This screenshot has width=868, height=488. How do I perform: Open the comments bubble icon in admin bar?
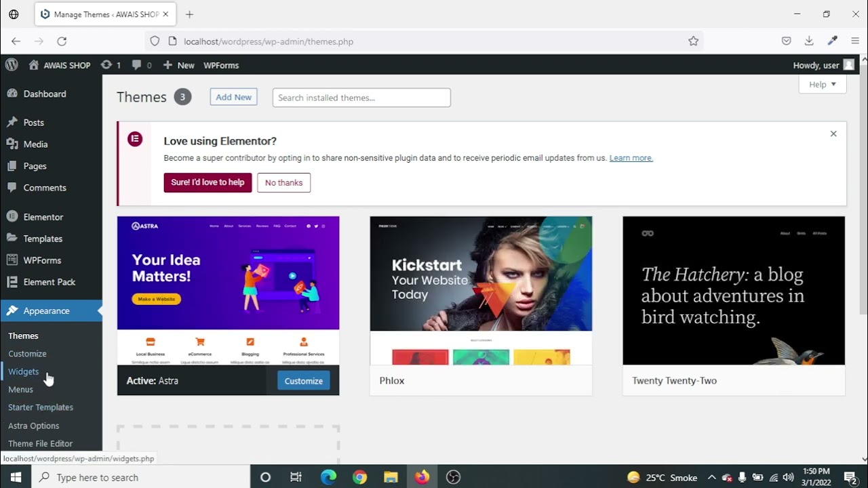137,65
